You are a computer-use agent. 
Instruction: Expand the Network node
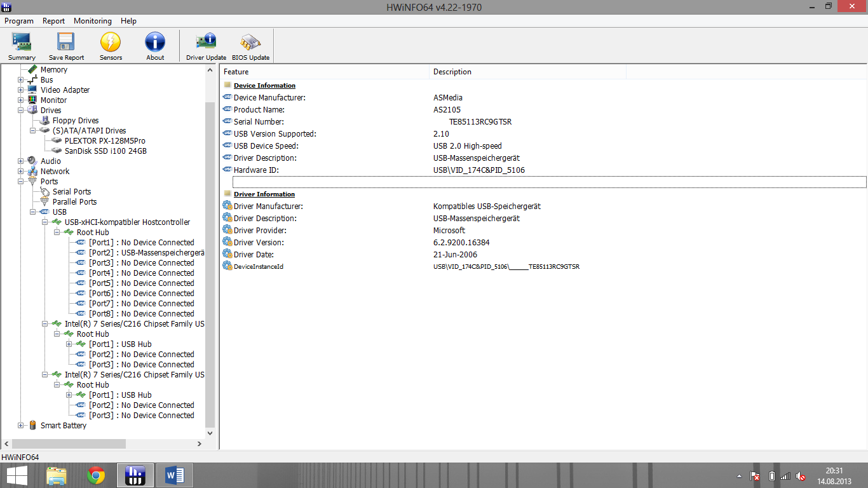(x=21, y=172)
